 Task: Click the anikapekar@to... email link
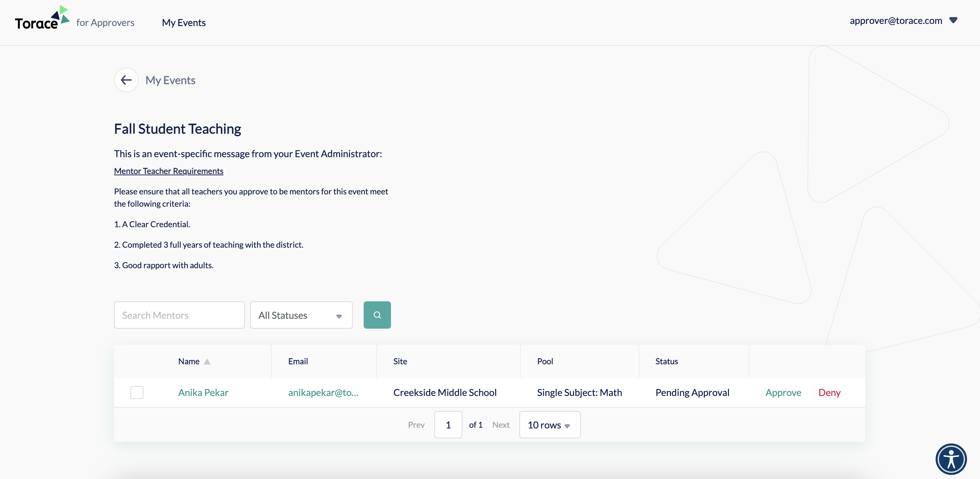[x=323, y=392]
